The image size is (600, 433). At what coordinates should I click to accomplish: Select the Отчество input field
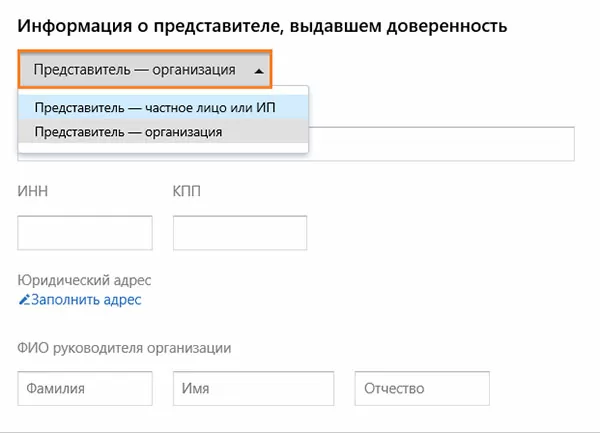[422, 388]
